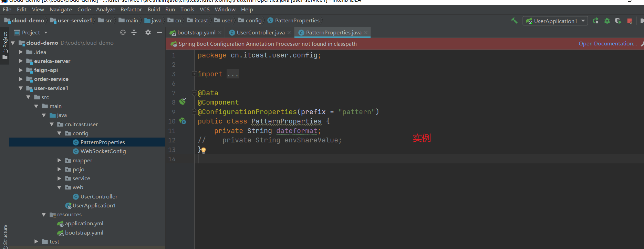Select the resources folder
The height and width of the screenshot is (249, 644).
click(x=69, y=215)
